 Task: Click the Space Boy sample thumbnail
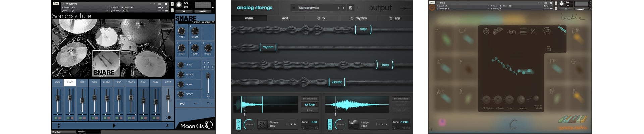(262, 124)
